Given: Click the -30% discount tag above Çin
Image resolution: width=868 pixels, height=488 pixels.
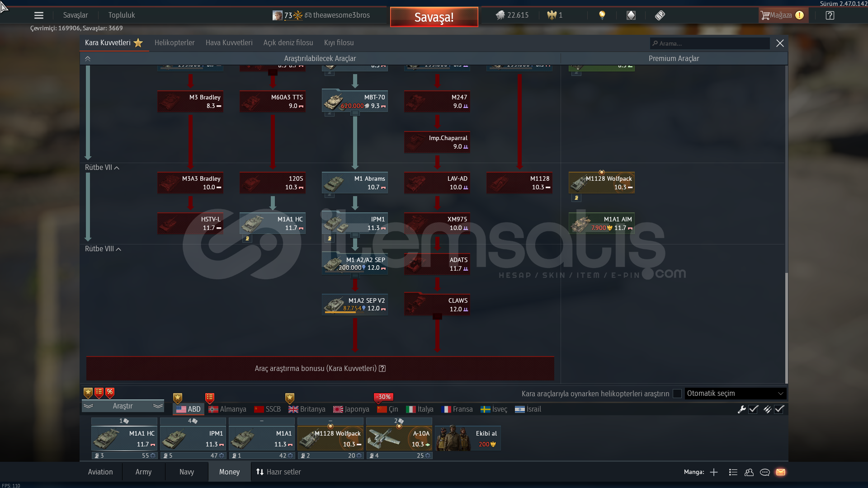Looking at the screenshot, I should tap(383, 397).
